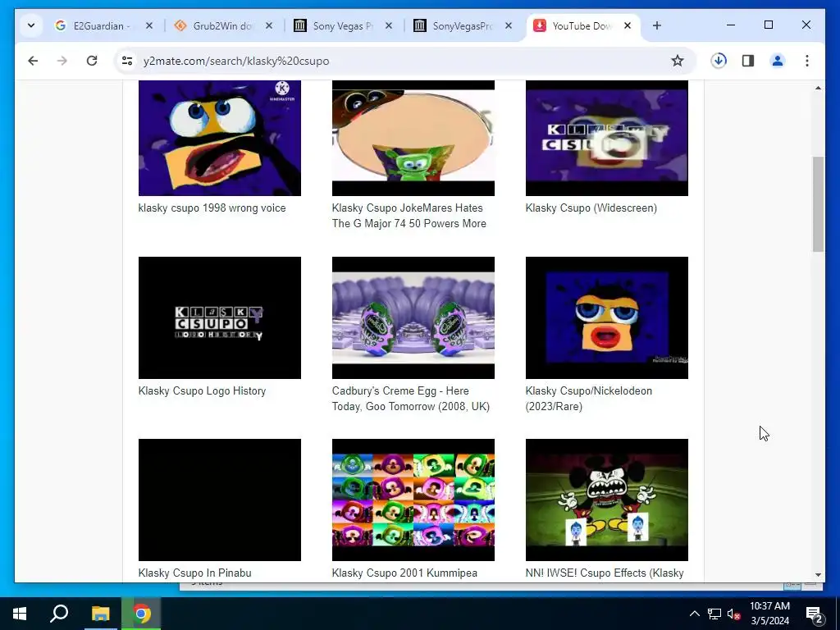Open the tab search dropdown arrow
The height and width of the screenshot is (630, 840).
[x=31, y=25]
